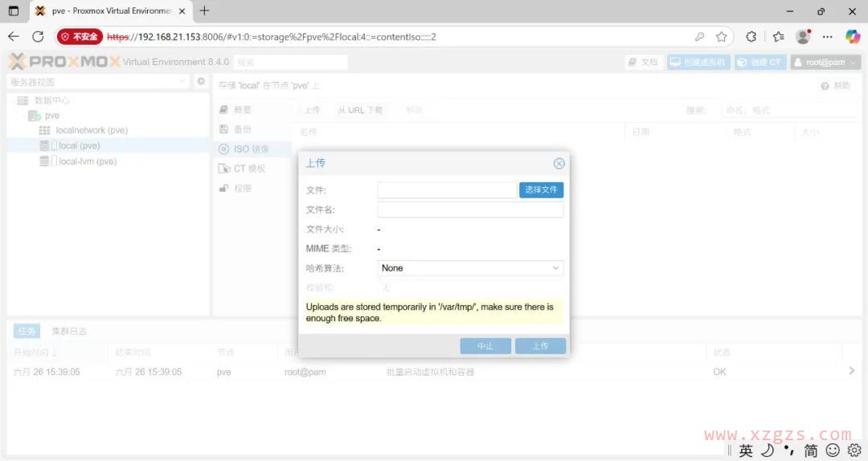Viewport: 868px width, 461px height.
Task: Open browser settings and more menu
Action: click(x=828, y=37)
